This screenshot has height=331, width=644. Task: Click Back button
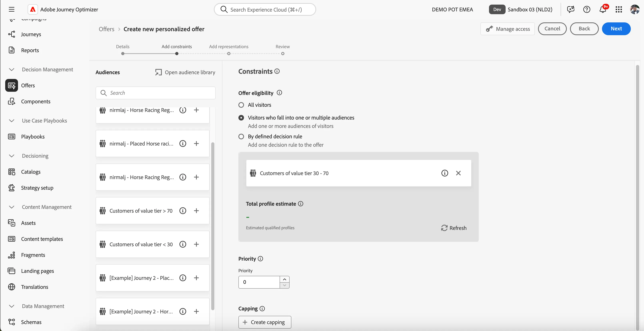coord(584,29)
